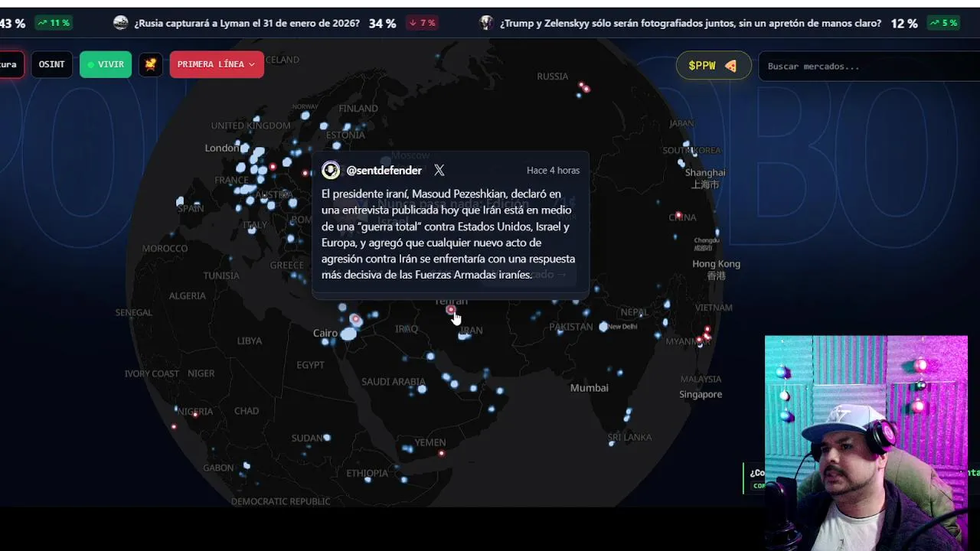Viewport: 980px width, 551px height.
Task: Select the blue marker left of Spain label
Action: tap(180, 201)
